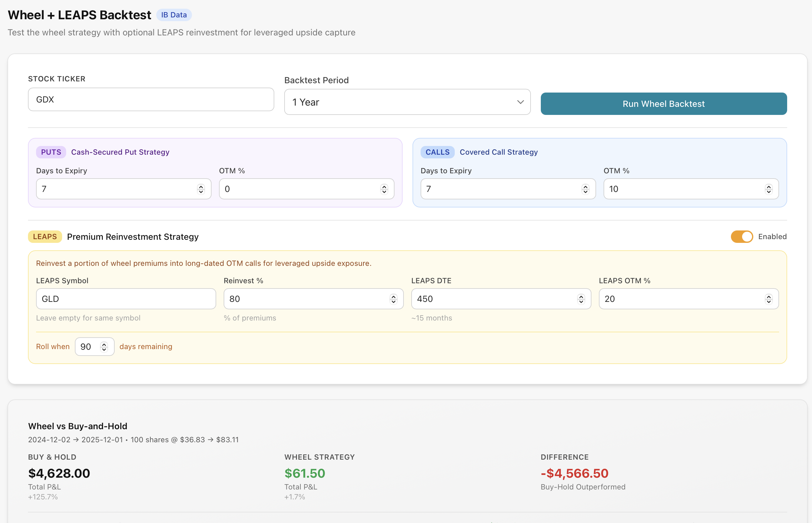Viewport: 812px width, 523px height.
Task: Click the Wheel vs Buy-and-Hold heading
Action: tap(77, 426)
